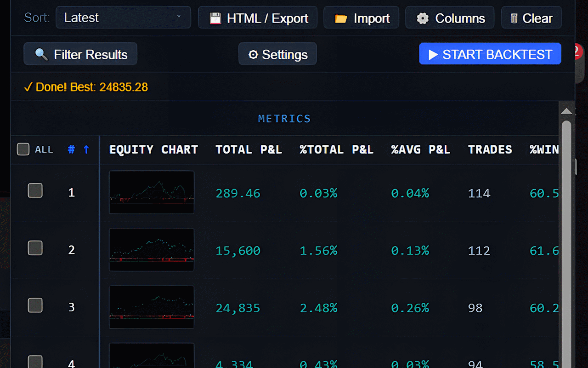Click the magnifier icon on Filter Results
The width and height of the screenshot is (588, 368).
[41, 55]
